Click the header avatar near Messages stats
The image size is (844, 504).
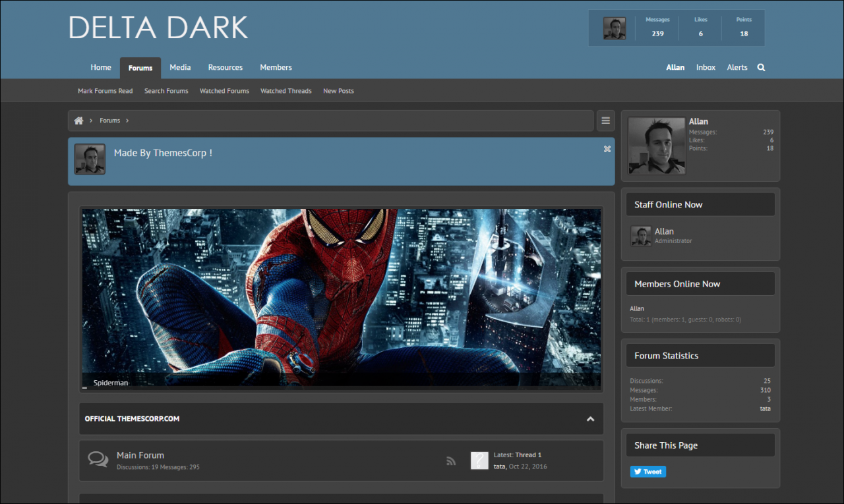coord(615,28)
